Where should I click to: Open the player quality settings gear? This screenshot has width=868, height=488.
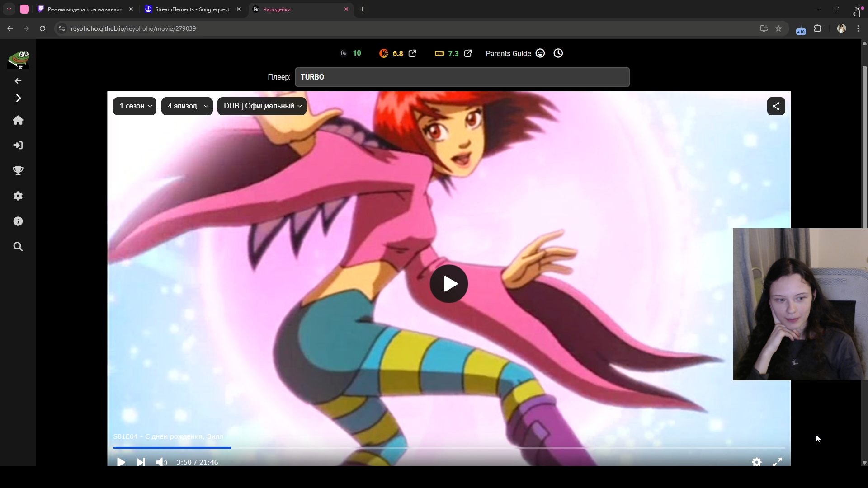756,462
